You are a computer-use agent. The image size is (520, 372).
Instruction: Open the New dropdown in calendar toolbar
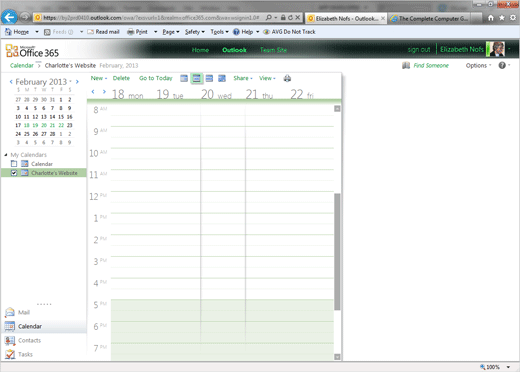[99, 78]
